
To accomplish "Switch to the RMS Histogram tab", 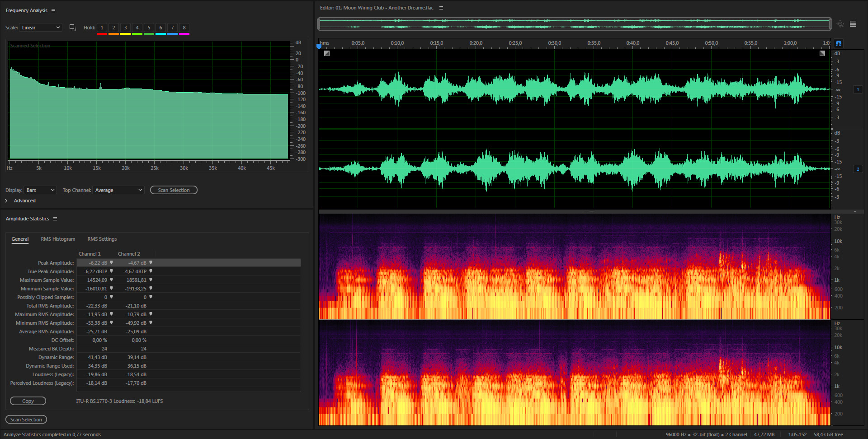I will point(58,239).
